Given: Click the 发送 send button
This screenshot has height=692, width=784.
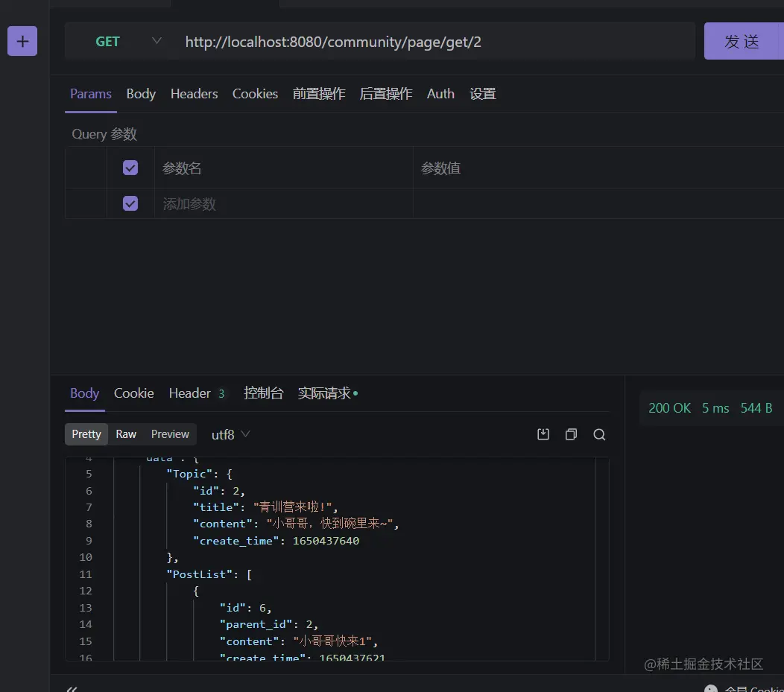Looking at the screenshot, I should point(744,41).
